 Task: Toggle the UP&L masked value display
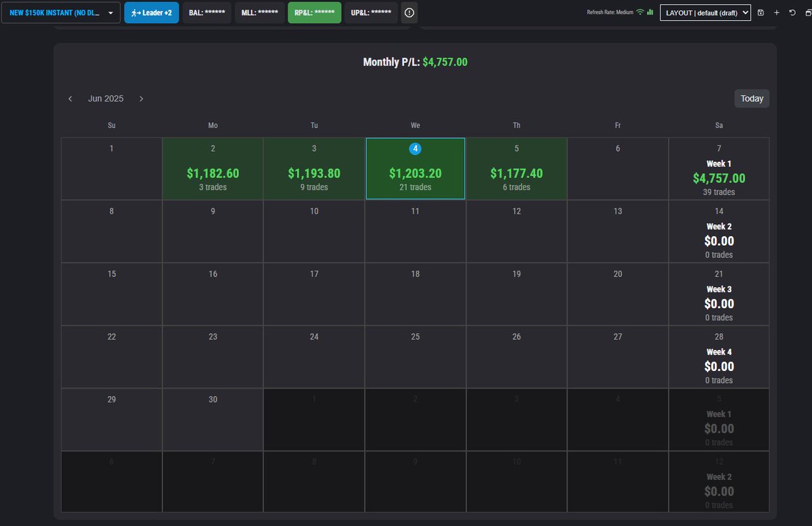pyautogui.click(x=370, y=12)
